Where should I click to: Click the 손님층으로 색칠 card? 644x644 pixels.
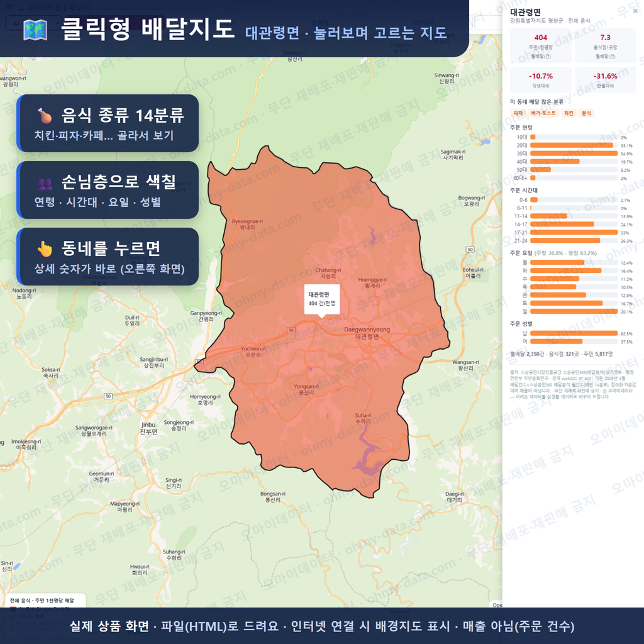(x=108, y=190)
